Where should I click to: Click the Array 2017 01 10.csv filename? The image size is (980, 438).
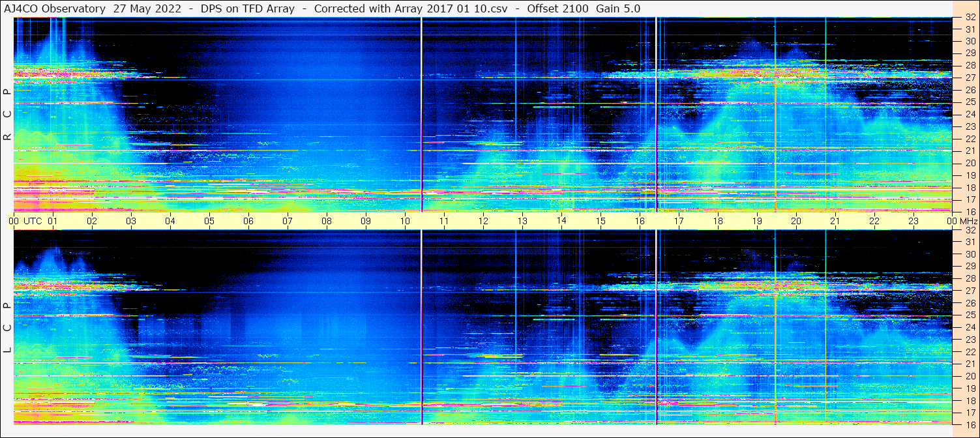point(451,8)
